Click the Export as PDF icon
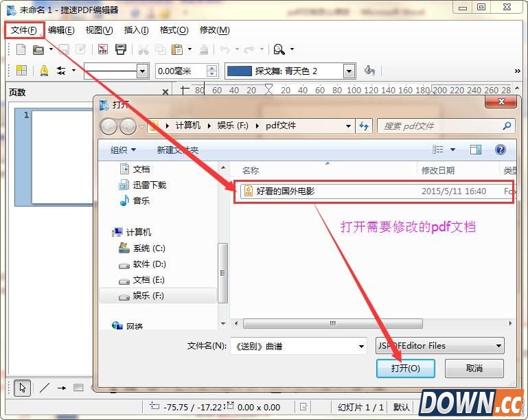The image size is (528, 420). click(x=103, y=49)
